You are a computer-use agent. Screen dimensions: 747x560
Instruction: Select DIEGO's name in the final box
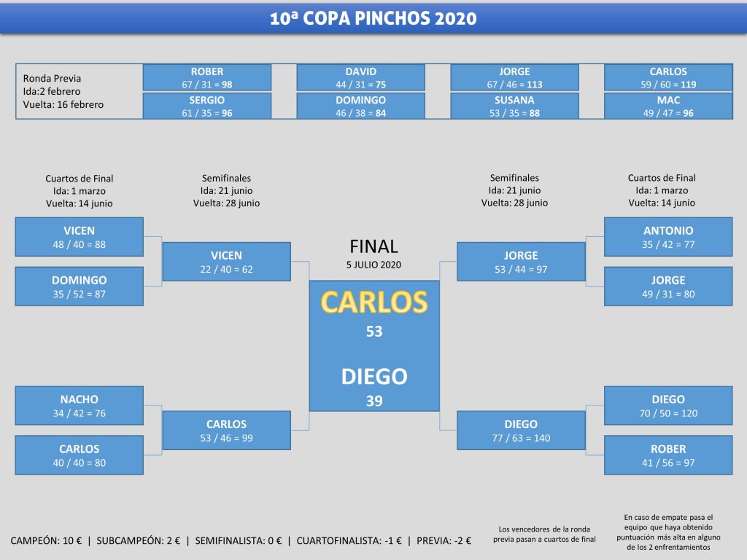click(x=374, y=376)
